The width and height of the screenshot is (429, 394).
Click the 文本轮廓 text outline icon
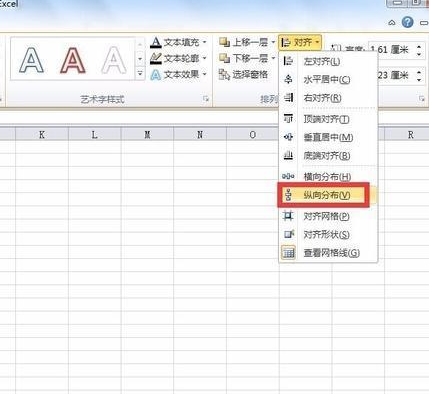pos(155,58)
